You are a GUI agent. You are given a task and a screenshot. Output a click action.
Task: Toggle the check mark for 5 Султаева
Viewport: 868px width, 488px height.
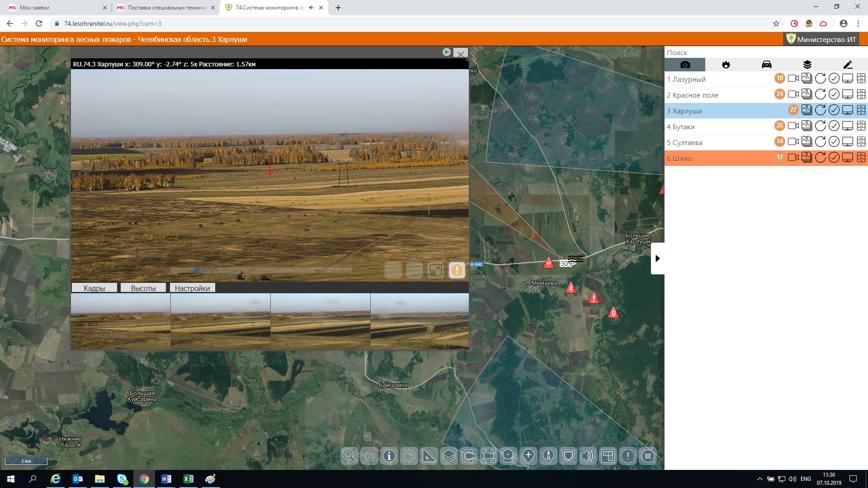tap(834, 142)
